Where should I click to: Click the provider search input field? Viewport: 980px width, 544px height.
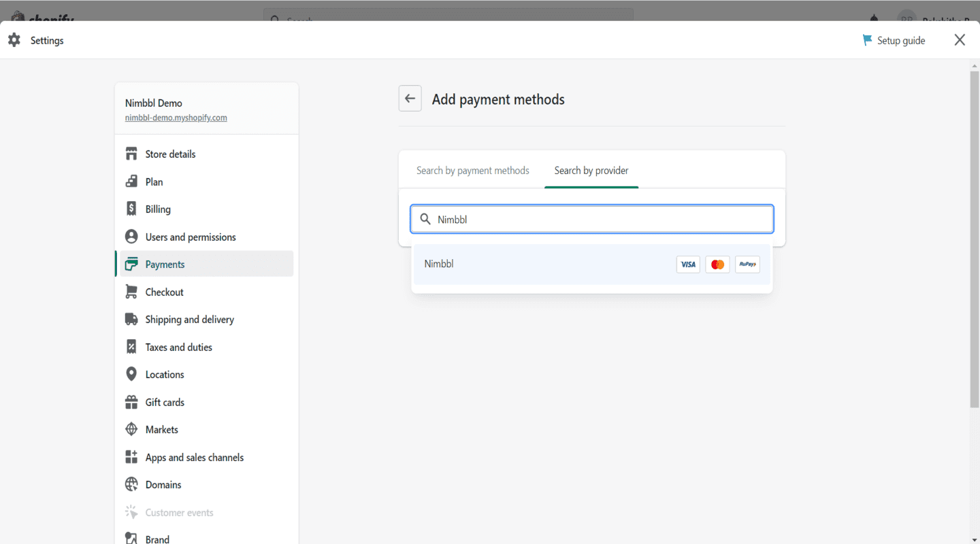pyautogui.click(x=591, y=219)
